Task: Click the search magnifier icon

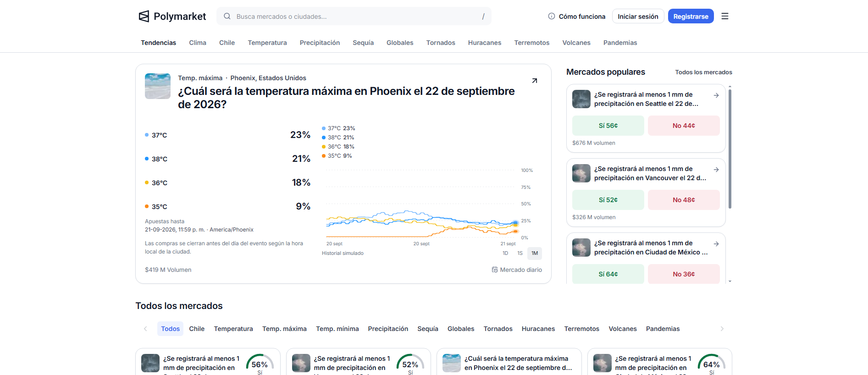Action: click(x=227, y=17)
